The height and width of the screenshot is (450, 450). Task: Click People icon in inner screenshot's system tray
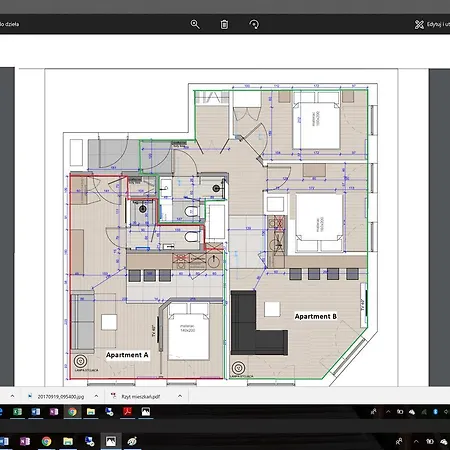tap(374, 412)
